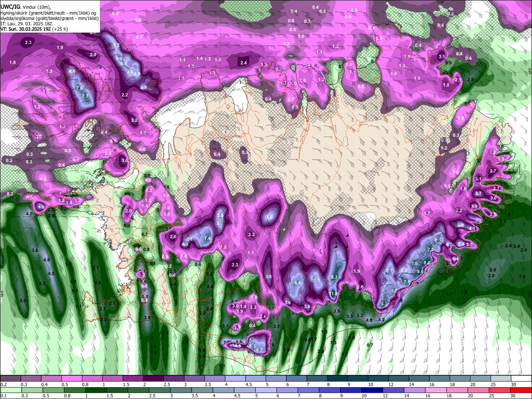This screenshot has height=399, width=532.
Task: Click the 5.4 value in the southeast
Action: point(461,244)
